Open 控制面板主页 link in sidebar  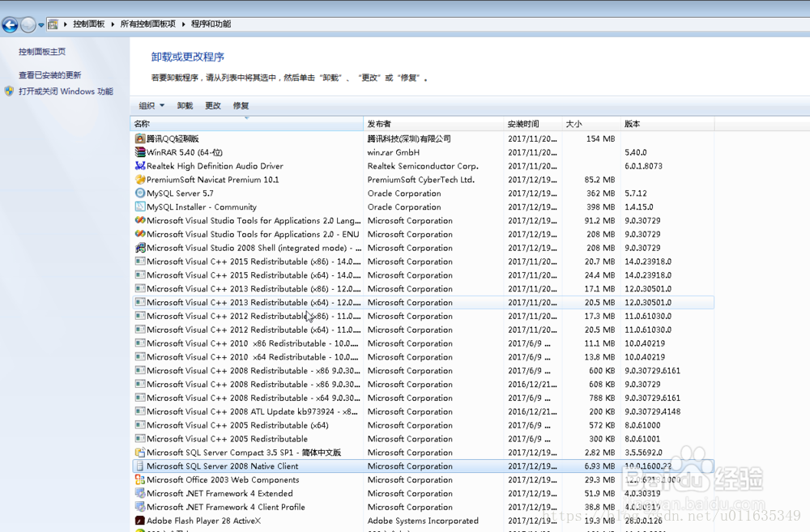coord(42,52)
